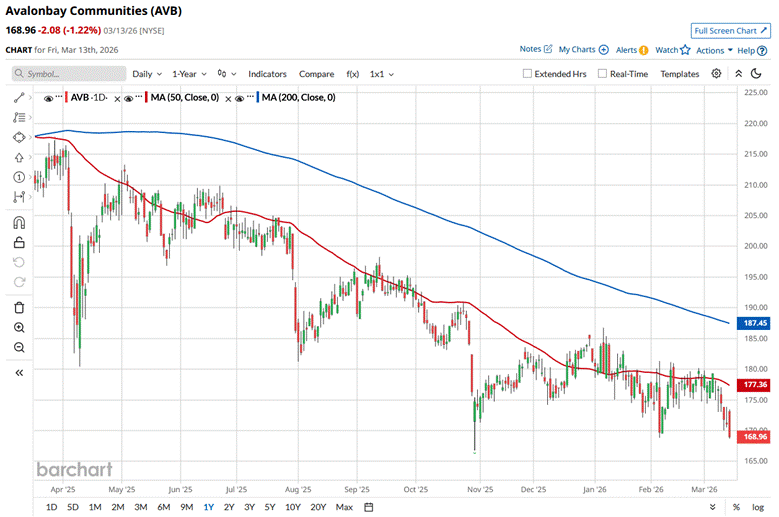Image resolution: width=779 pixels, height=517 pixels.
Task: Click the Help link
Action: click(x=746, y=50)
